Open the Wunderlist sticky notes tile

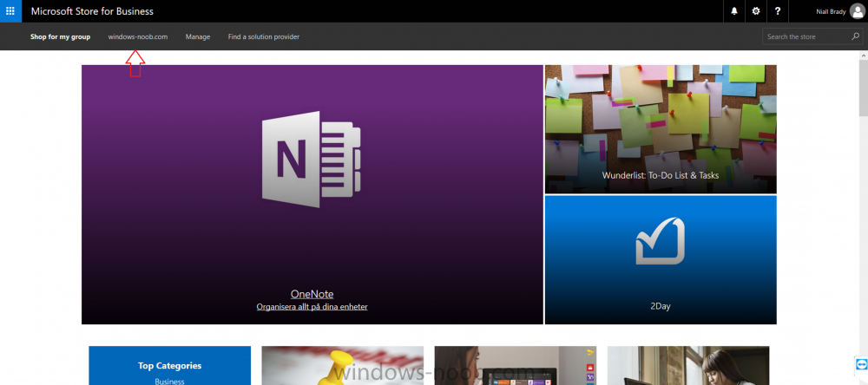[x=661, y=129]
